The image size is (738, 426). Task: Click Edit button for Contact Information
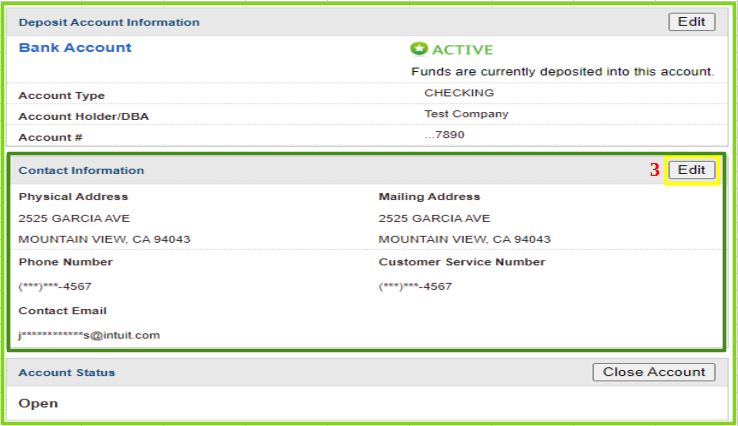(691, 170)
